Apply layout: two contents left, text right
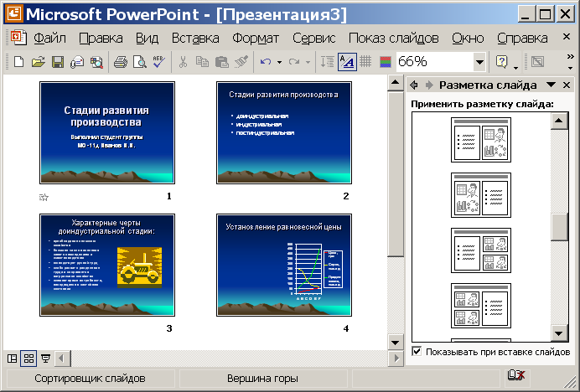Image resolution: width=580 pixels, height=392 pixels. (481, 306)
